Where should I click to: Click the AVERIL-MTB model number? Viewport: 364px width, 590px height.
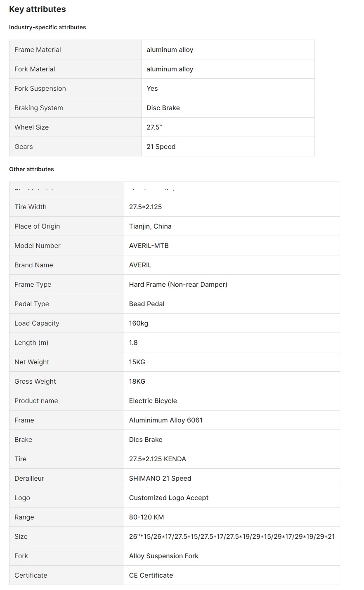(149, 245)
